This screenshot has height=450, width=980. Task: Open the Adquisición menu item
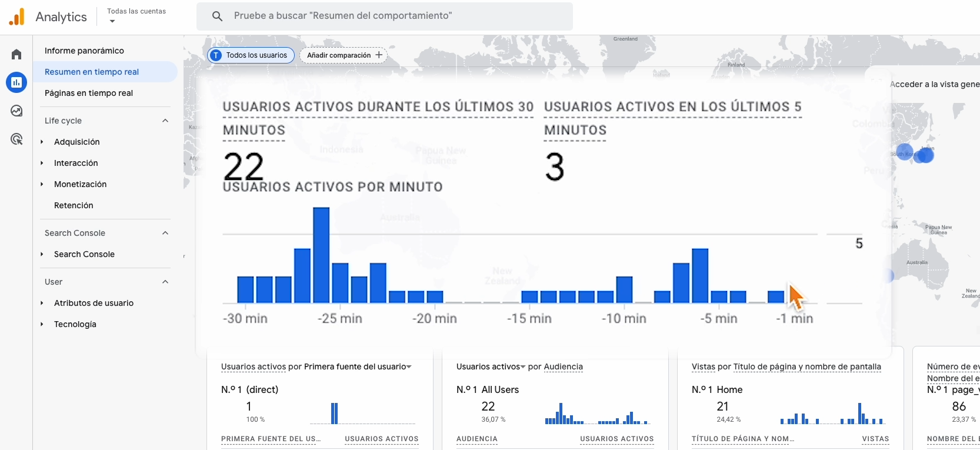point(77,142)
